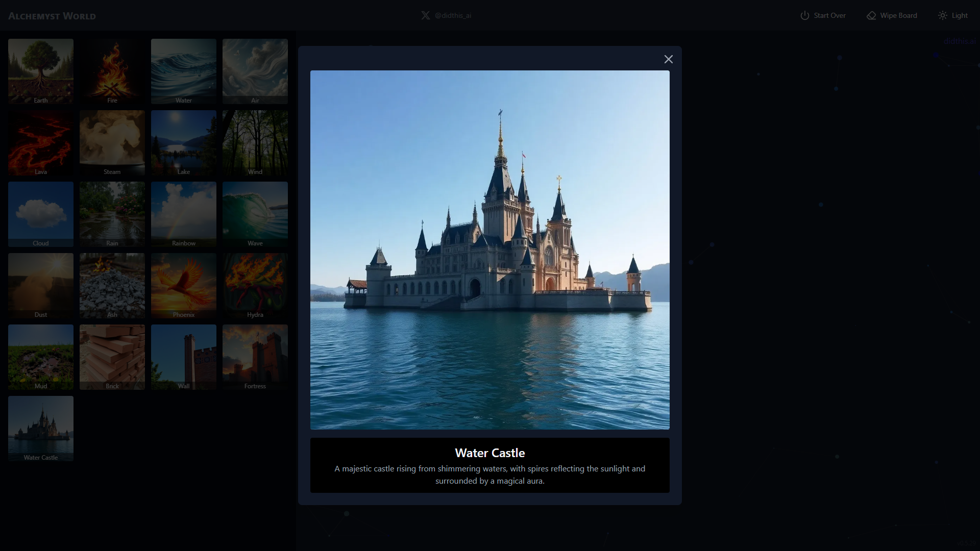The image size is (980, 551).
Task: Click the Alchemyst World logo
Action: (x=52, y=16)
